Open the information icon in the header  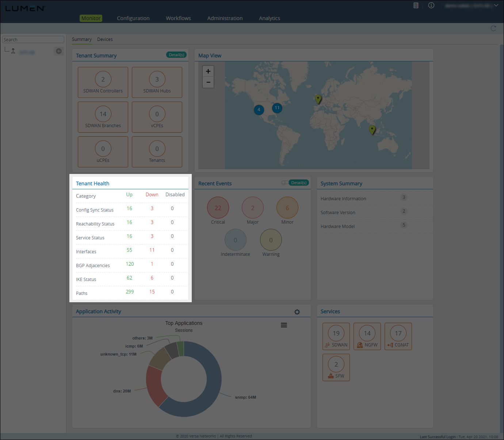pos(431,5)
